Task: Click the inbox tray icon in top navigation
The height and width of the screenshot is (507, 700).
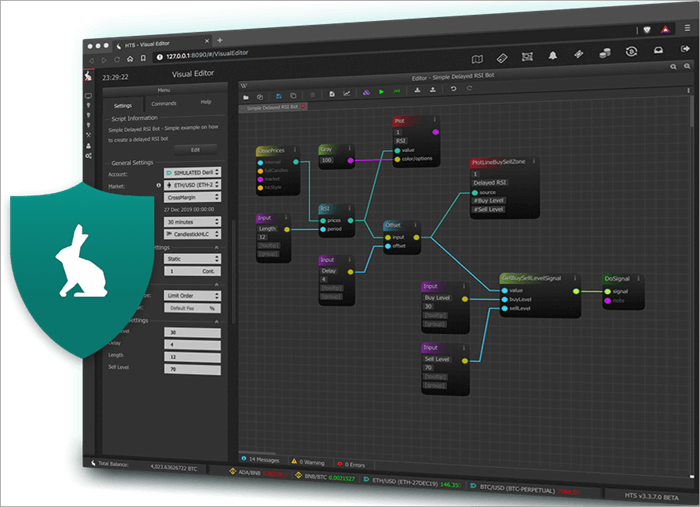Action: point(658,50)
